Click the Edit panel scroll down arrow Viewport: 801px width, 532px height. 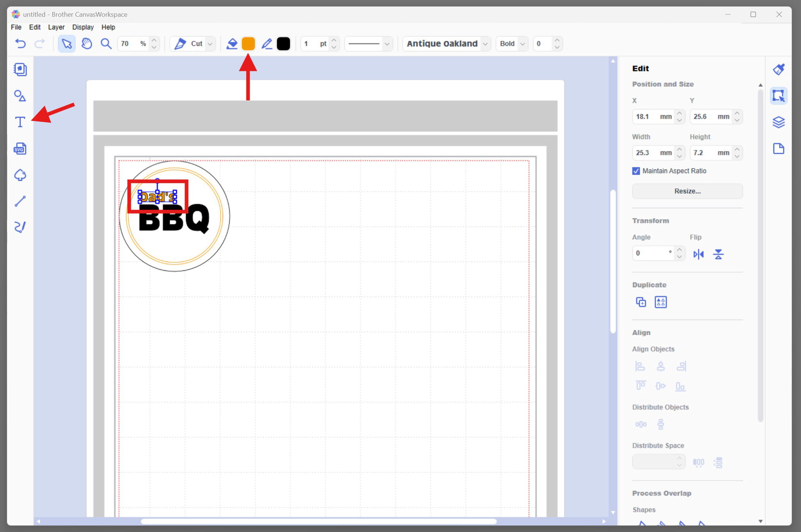(760, 521)
